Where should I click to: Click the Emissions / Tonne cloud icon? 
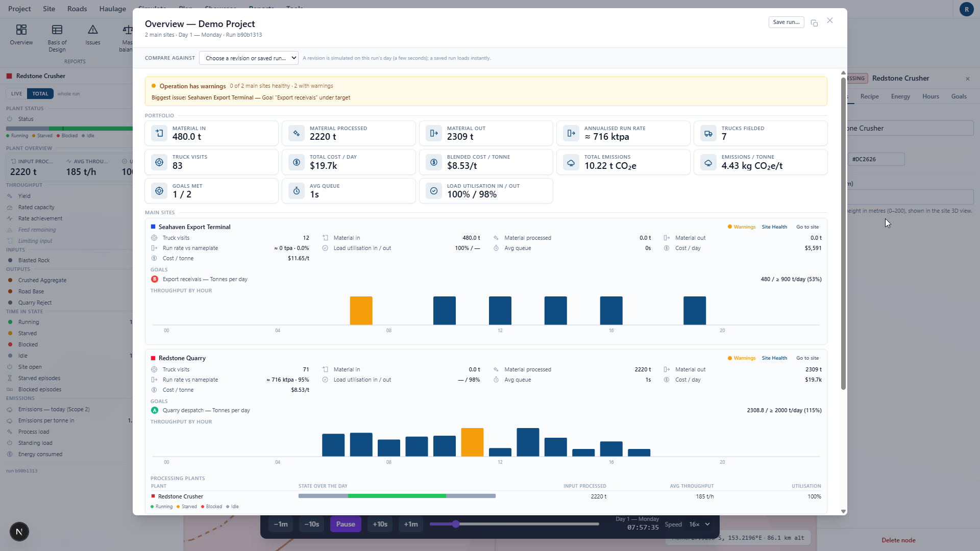708,162
